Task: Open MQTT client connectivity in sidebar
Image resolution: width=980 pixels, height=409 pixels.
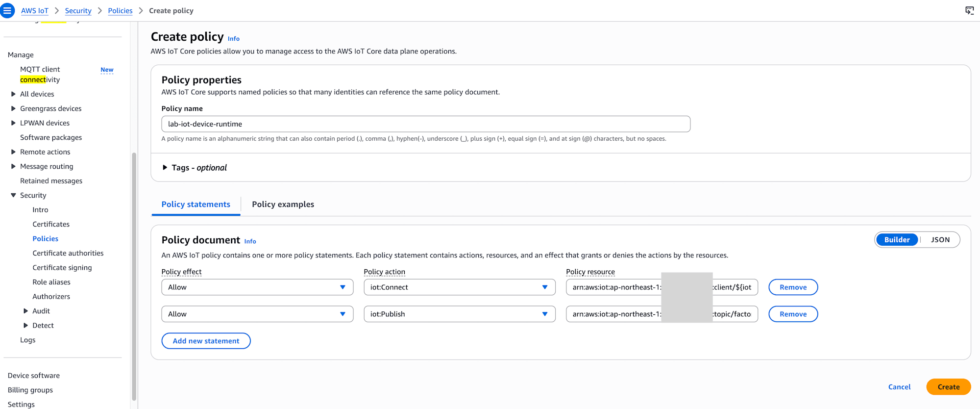Action: click(40, 75)
